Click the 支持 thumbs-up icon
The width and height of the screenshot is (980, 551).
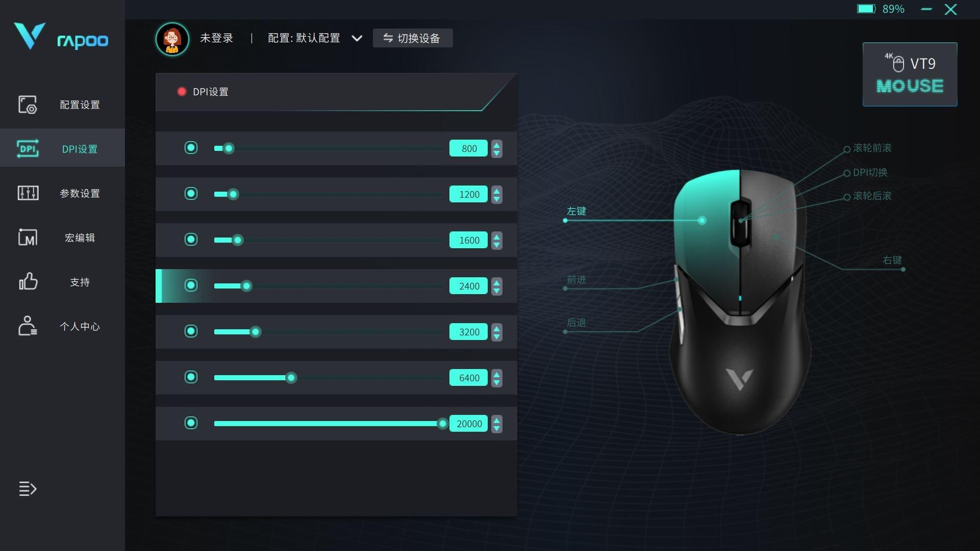(28, 281)
